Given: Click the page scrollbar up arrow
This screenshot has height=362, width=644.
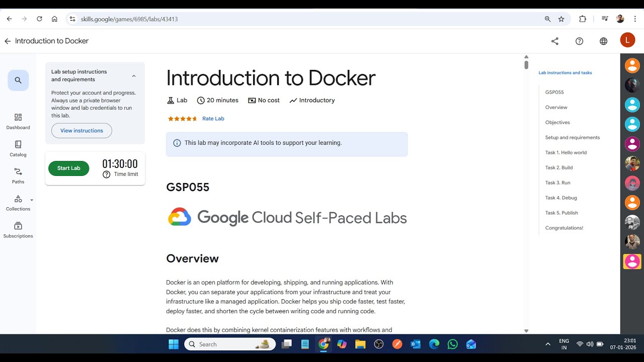Looking at the screenshot, I should (526, 57).
